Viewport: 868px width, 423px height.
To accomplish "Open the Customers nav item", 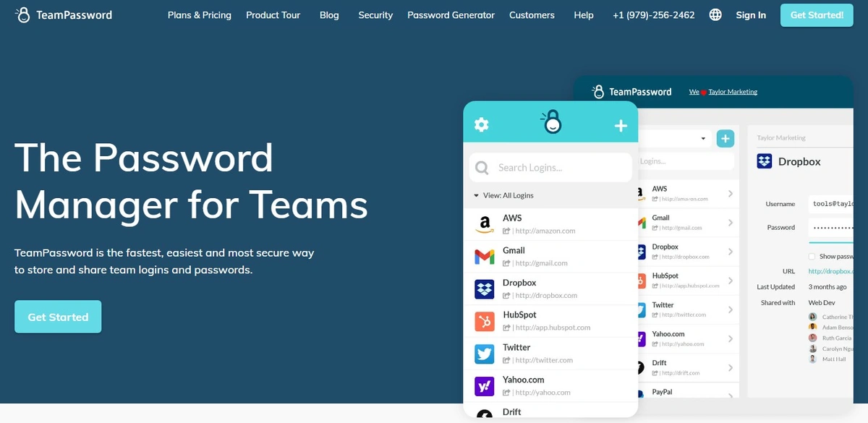I will pyautogui.click(x=532, y=14).
